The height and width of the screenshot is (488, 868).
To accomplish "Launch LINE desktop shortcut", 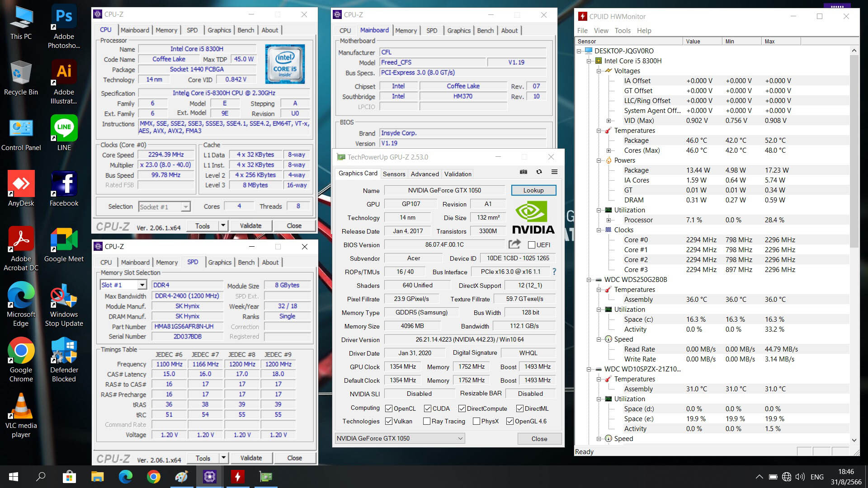I will [x=64, y=133].
